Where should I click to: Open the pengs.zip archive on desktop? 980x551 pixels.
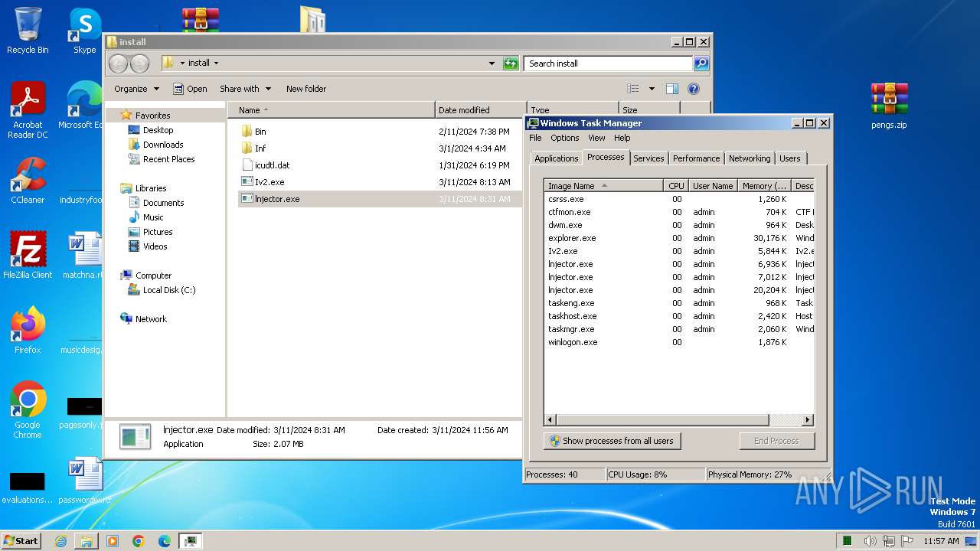pos(889,106)
